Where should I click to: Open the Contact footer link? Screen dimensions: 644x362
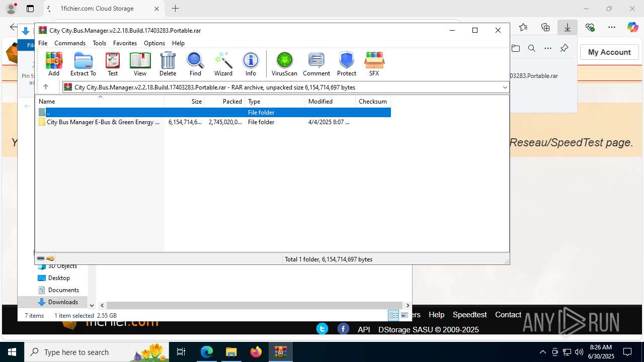(x=508, y=314)
